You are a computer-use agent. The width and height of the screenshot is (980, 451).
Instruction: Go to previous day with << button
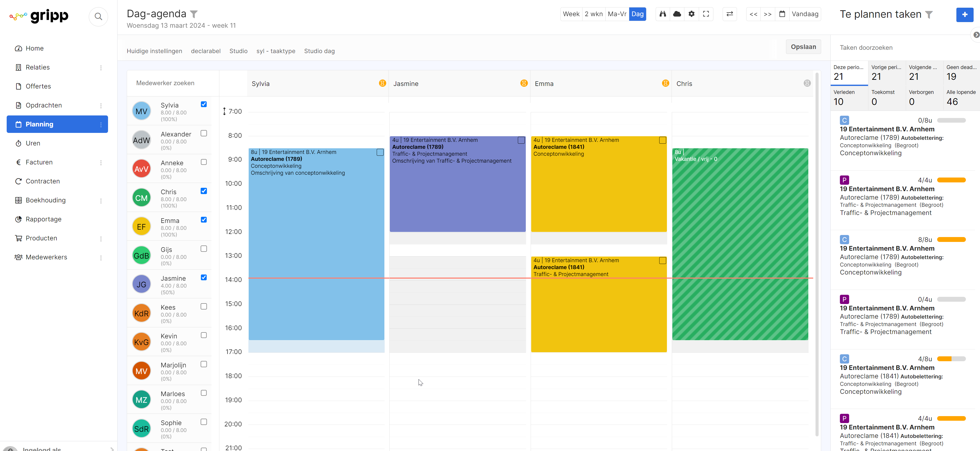click(x=753, y=14)
